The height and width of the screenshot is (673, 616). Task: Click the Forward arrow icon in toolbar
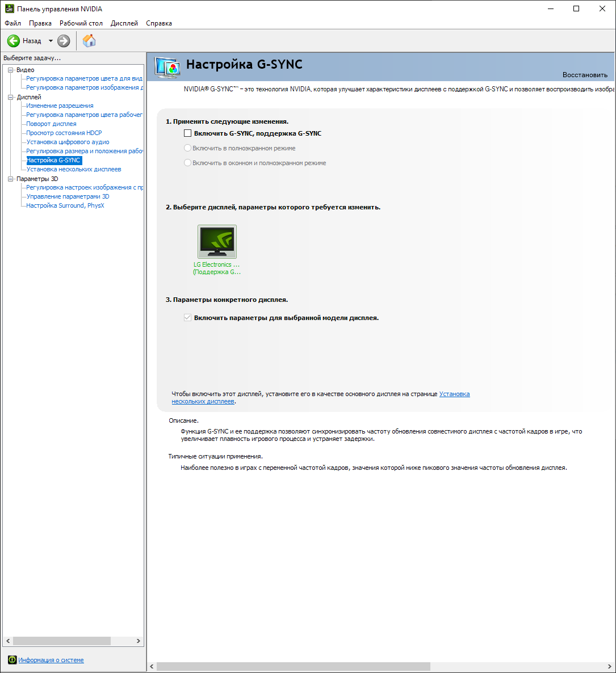coord(64,41)
